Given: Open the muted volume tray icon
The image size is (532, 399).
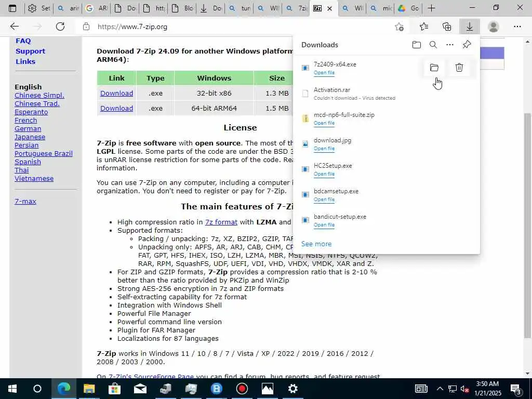Looking at the screenshot, I should point(465,389).
